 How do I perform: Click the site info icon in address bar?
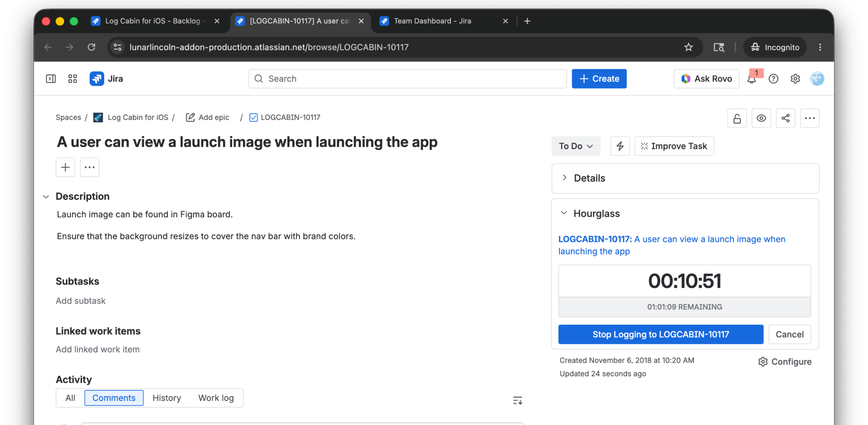(x=118, y=47)
